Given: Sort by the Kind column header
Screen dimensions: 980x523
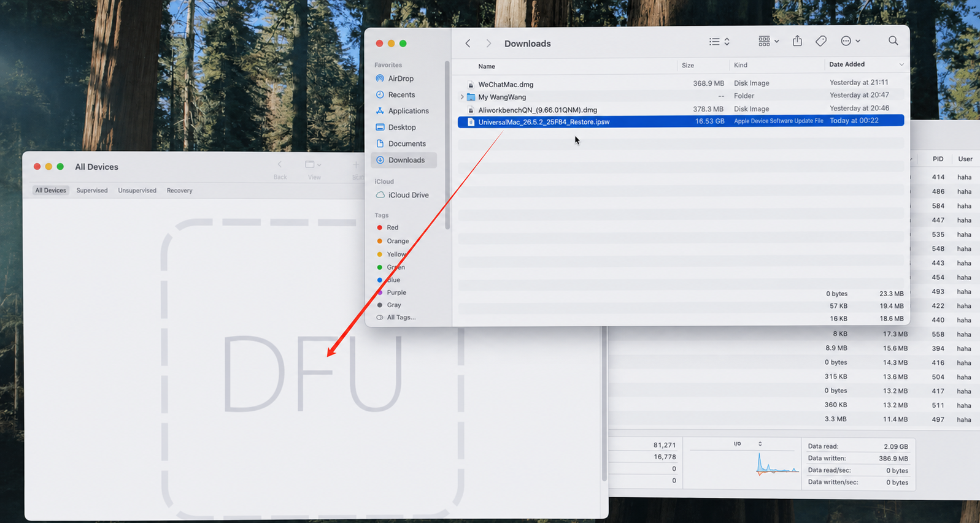Looking at the screenshot, I should point(741,65).
